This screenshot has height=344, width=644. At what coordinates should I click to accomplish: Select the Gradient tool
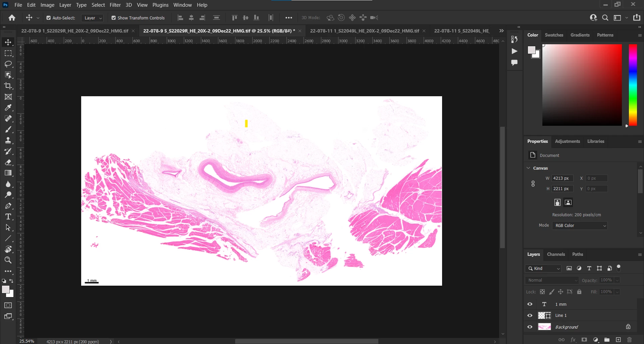[8, 173]
